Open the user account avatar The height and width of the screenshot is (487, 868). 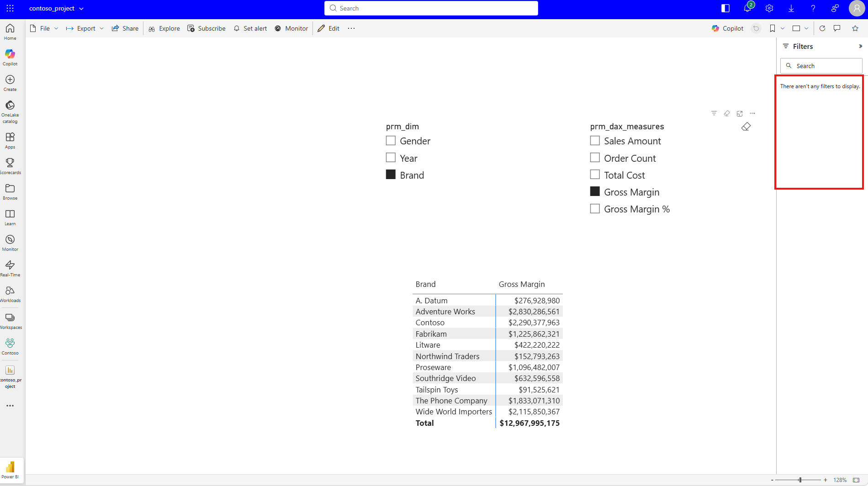click(x=857, y=8)
